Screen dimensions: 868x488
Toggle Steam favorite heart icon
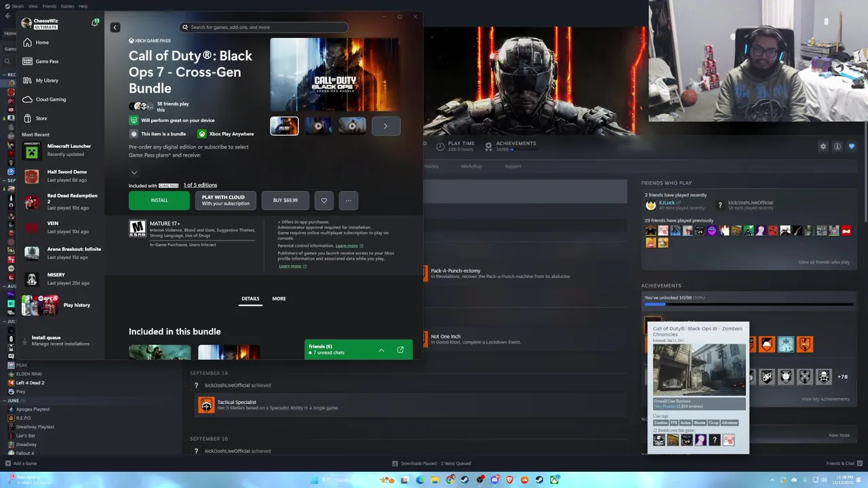tap(852, 146)
